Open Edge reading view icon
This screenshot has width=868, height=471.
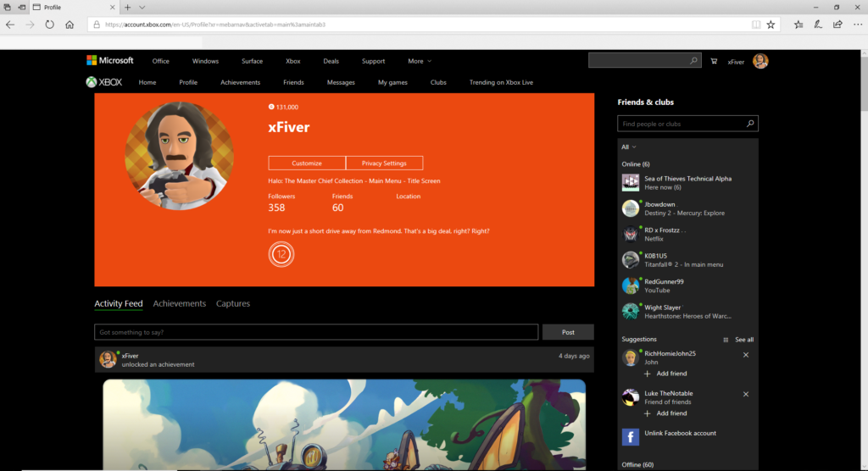click(x=756, y=25)
